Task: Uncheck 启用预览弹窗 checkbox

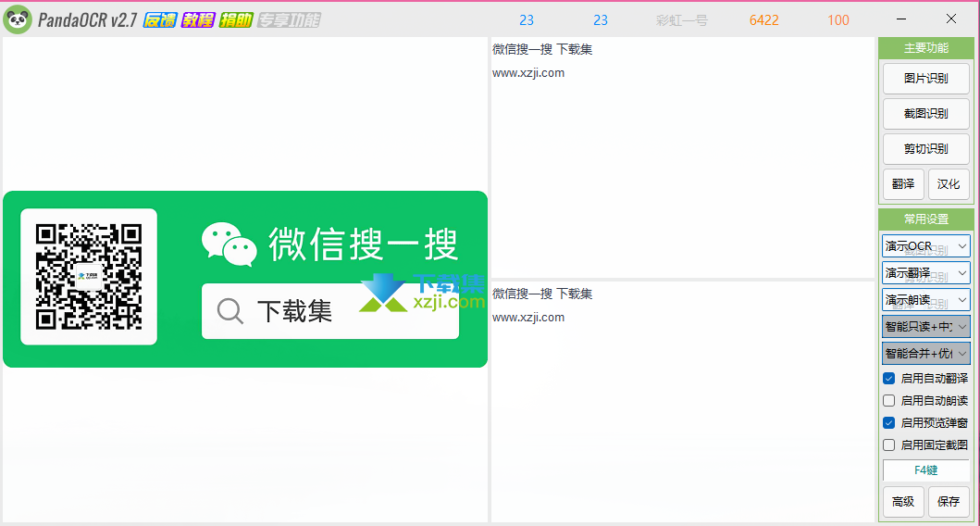Action: pos(888,423)
